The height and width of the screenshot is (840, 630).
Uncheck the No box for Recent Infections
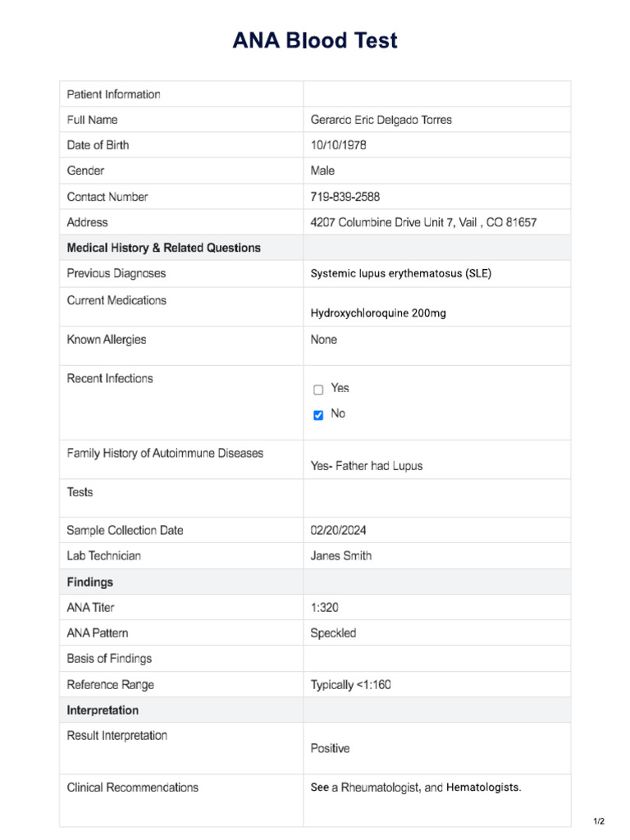[318, 415]
